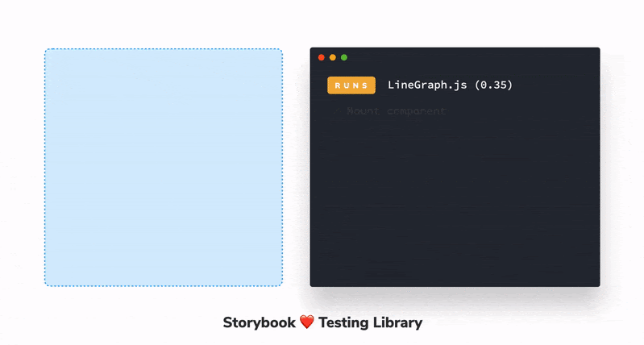Click the green maximize dot on terminal
This screenshot has height=345, width=644.
point(344,57)
